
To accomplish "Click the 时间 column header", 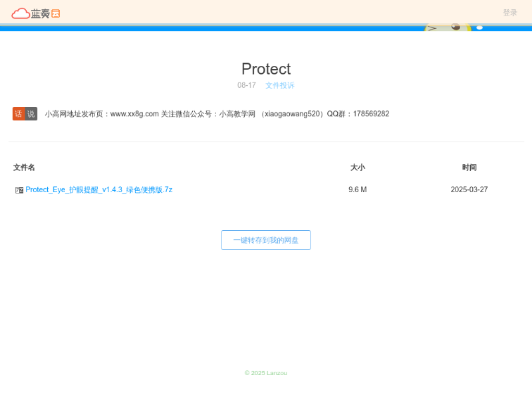I will [x=469, y=168].
